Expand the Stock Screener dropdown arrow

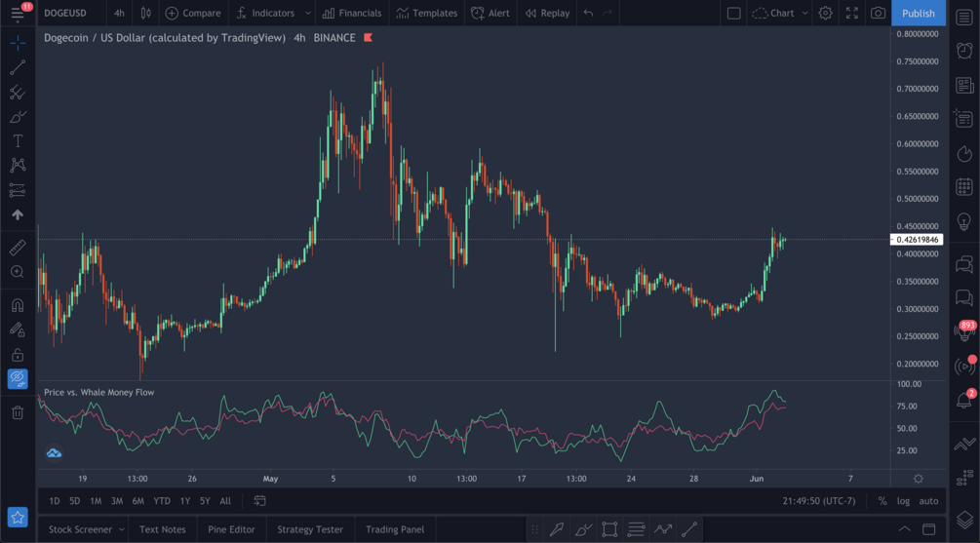pyautogui.click(x=121, y=529)
